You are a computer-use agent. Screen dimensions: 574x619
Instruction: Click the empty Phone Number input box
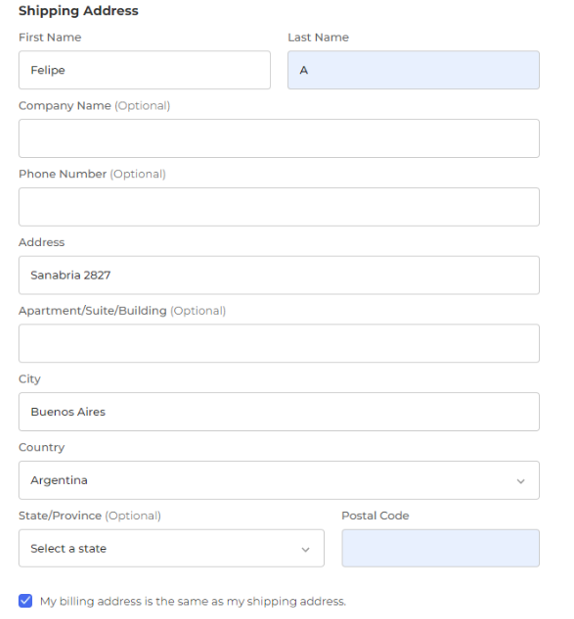(x=279, y=207)
